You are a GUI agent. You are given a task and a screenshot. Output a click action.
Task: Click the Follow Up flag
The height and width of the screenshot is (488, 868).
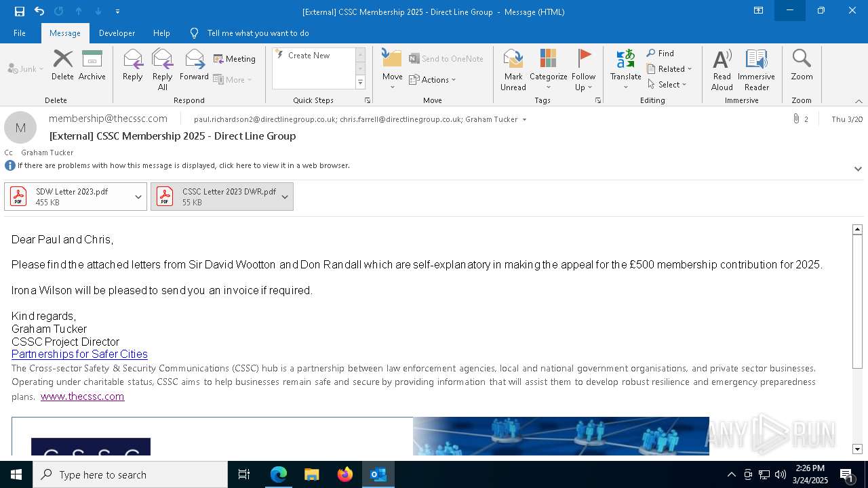tap(583, 70)
